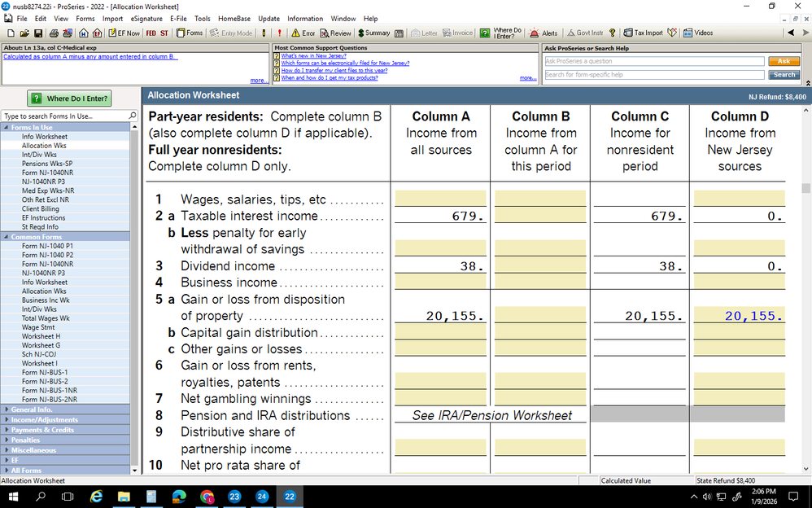Viewport: 812px width, 508px height.
Task: Open the HomeBase menu
Action: point(234,18)
